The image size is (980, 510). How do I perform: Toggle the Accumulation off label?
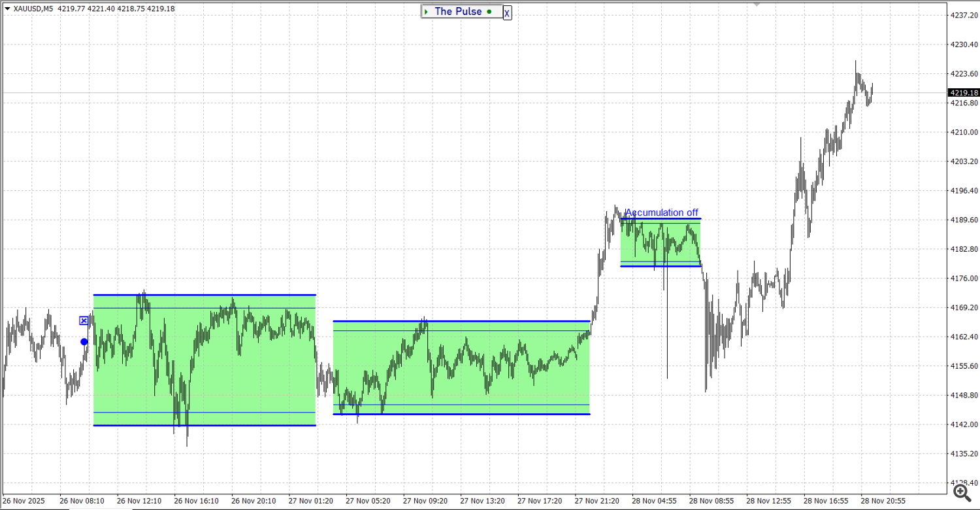pos(661,212)
